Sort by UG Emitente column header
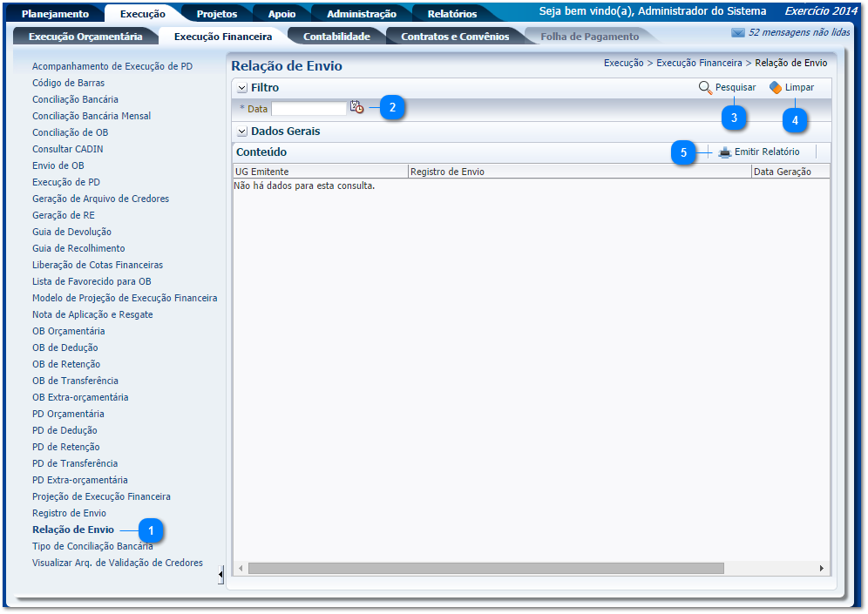Viewport: 868px width, 614px height. [x=262, y=172]
